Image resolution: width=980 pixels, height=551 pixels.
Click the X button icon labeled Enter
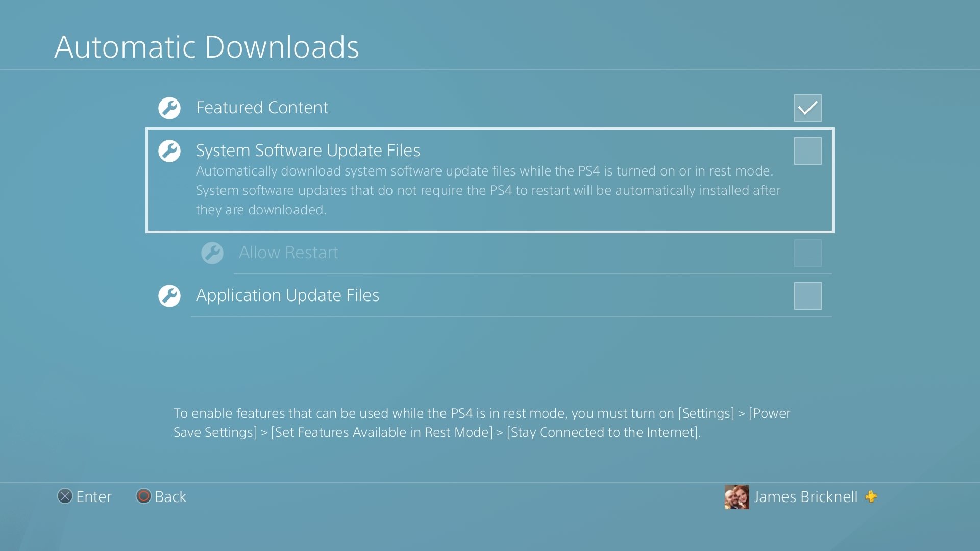(x=65, y=496)
